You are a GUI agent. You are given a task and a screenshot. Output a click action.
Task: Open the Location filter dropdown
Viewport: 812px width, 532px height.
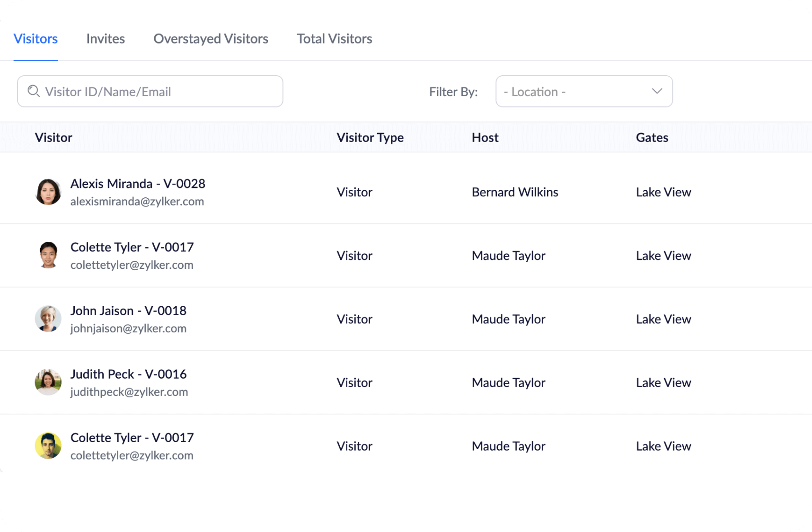pyautogui.click(x=583, y=91)
